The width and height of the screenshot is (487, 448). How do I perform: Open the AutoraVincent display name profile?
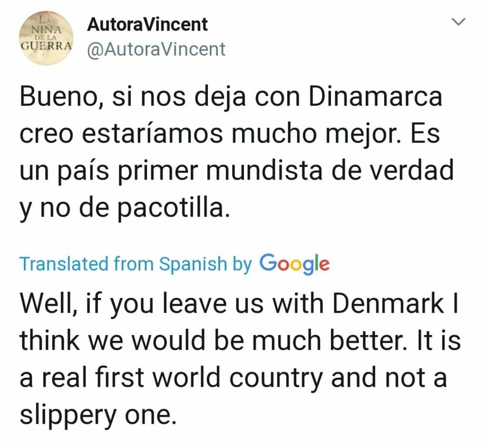tap(147, 24)
